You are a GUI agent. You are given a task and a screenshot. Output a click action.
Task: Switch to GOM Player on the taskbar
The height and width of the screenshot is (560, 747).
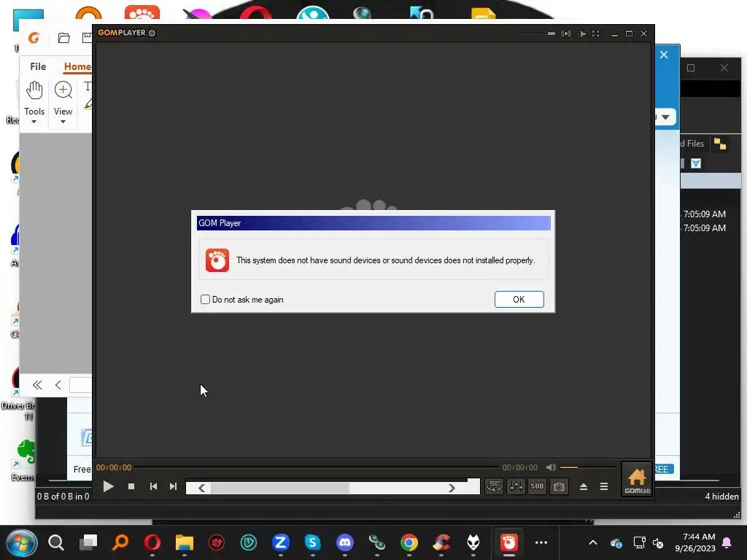coord(508,542)
